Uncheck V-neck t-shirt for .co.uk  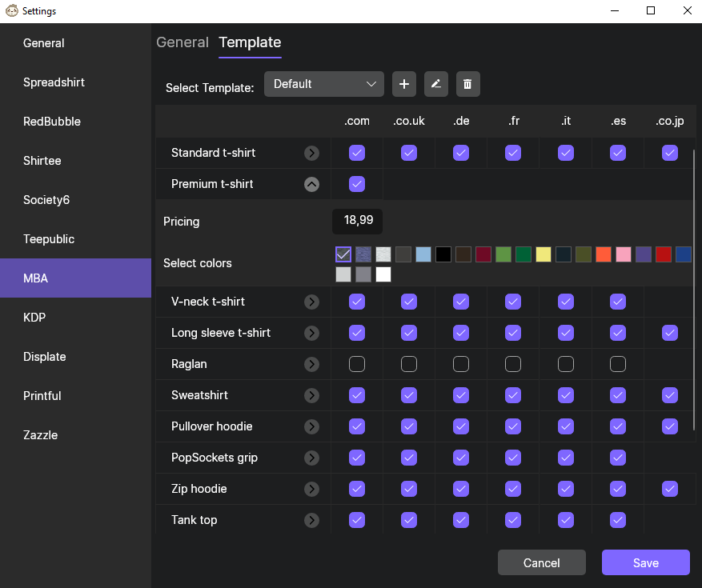pyautogui.click(x=409, y=302)
